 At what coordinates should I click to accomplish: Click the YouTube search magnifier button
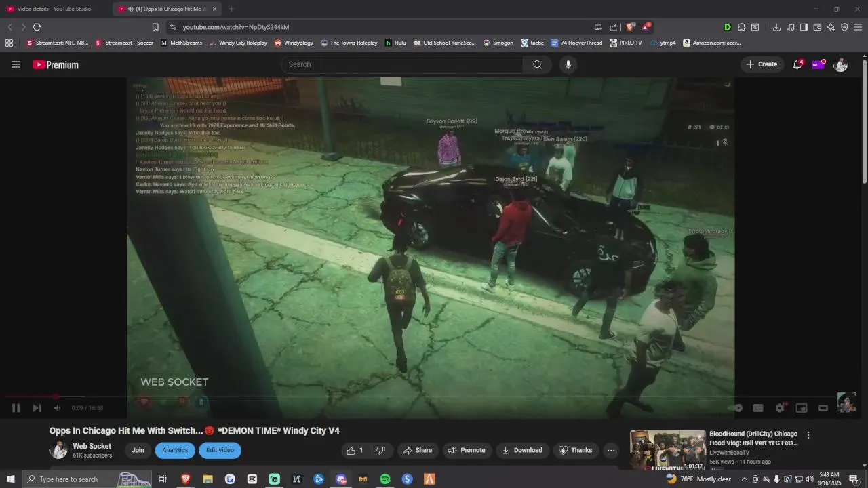(537, 64)
